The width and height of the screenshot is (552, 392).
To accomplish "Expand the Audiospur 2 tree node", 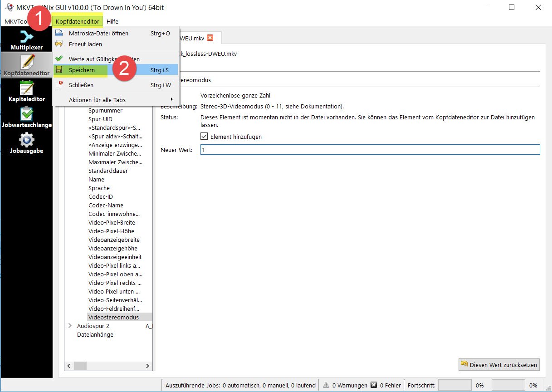I will tap(70, 326).
